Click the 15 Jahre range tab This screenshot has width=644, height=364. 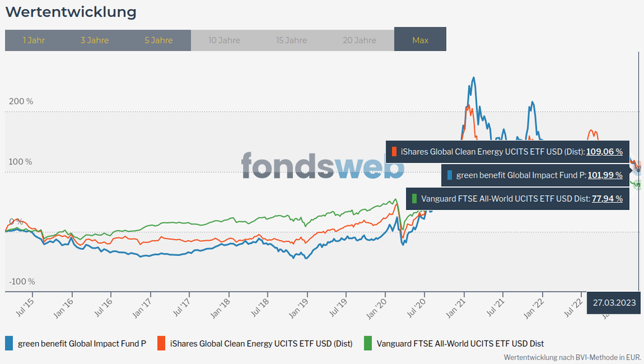click(291, 40)
